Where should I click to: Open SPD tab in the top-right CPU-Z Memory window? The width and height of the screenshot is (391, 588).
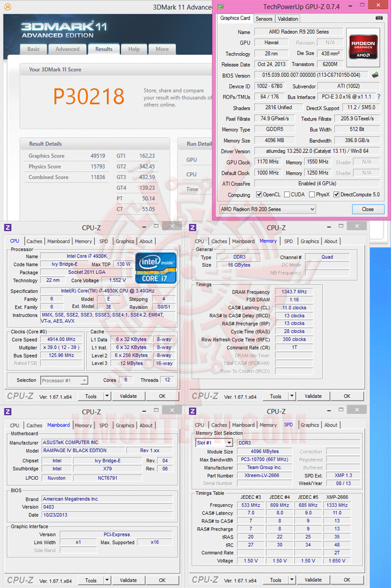(x=288, y=241)
